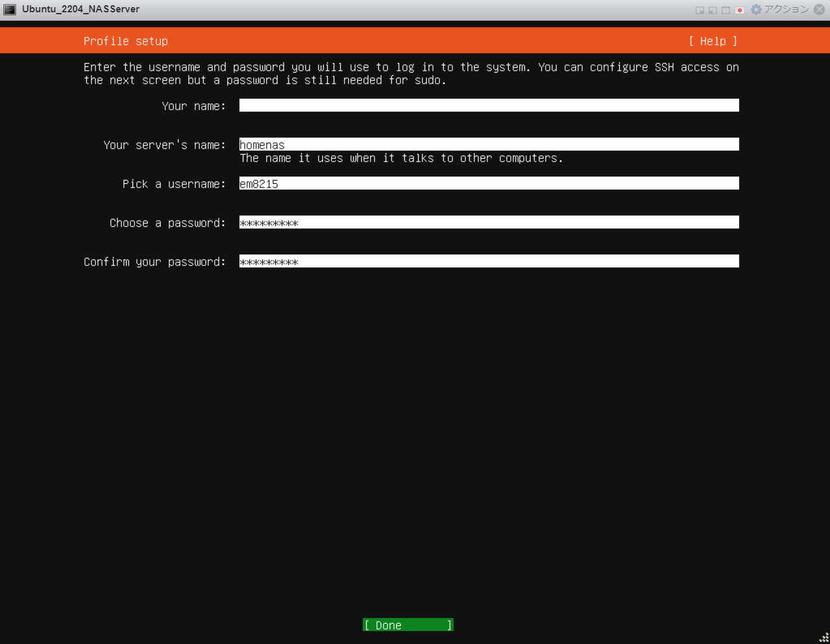830x644 pixels.
Task: Click the Your name input field
Action: 489,105
